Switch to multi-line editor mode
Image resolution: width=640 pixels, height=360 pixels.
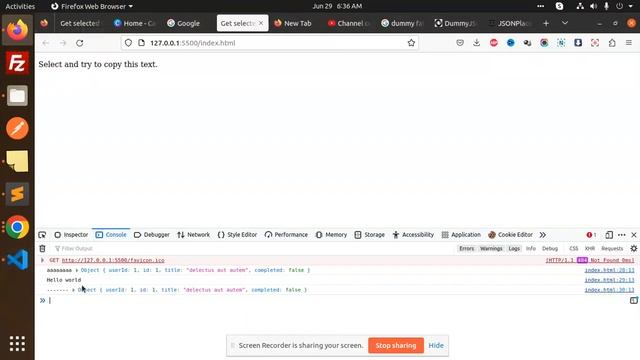tap(633, 300)
